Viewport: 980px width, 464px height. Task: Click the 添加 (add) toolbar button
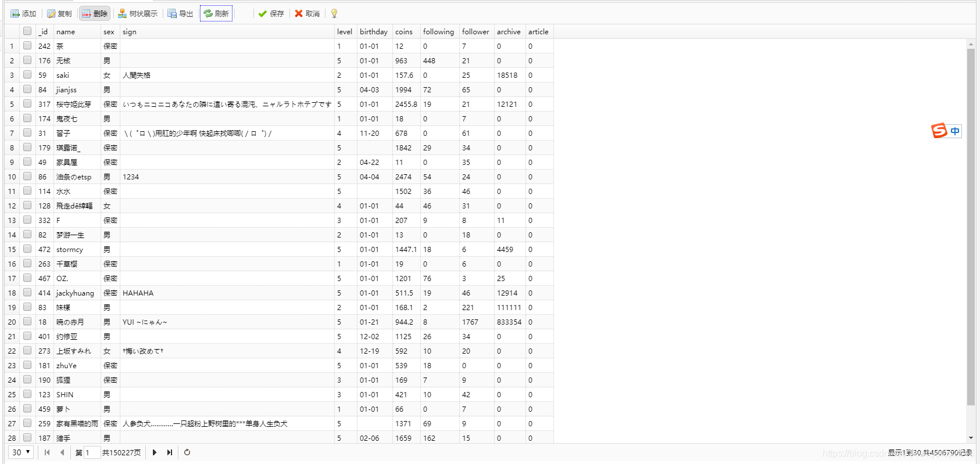click(x=23, y=13)
